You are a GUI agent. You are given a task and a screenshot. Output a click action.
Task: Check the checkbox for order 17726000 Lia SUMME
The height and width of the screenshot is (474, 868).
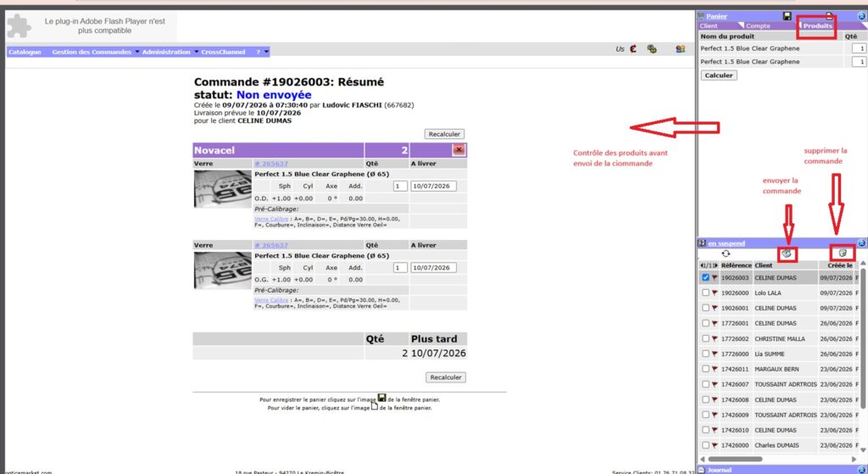click(705, 354)
